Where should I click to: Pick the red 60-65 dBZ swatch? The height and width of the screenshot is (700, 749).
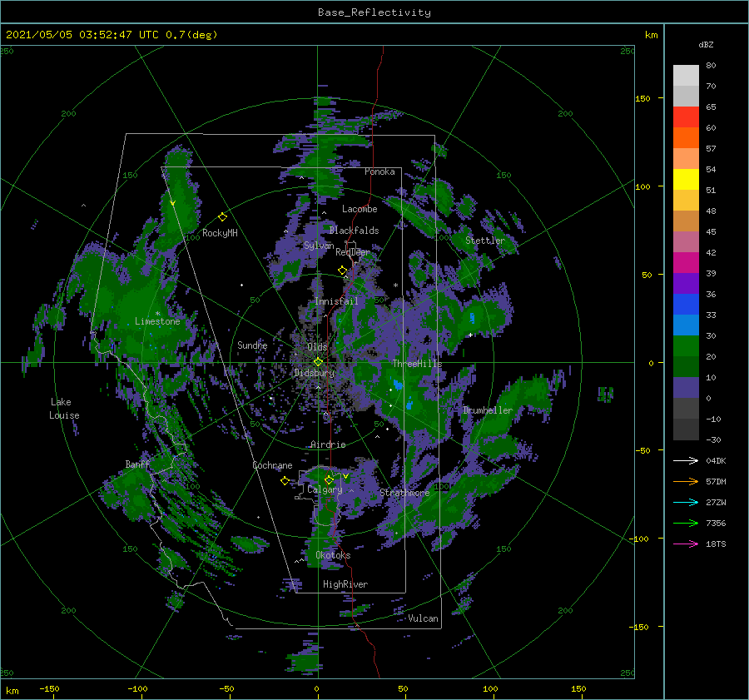(x=686, y=117)
